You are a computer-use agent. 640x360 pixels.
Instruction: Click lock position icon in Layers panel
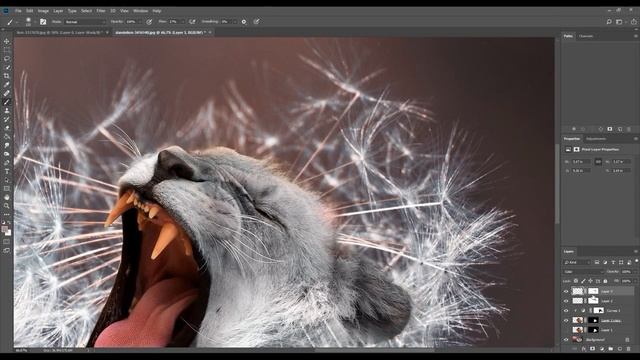(591, 281)
